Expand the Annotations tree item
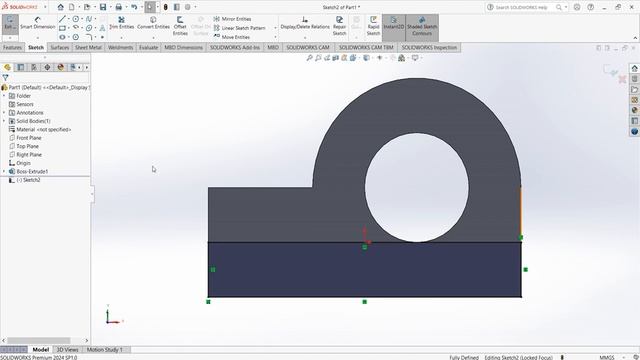 click(4, 113)
